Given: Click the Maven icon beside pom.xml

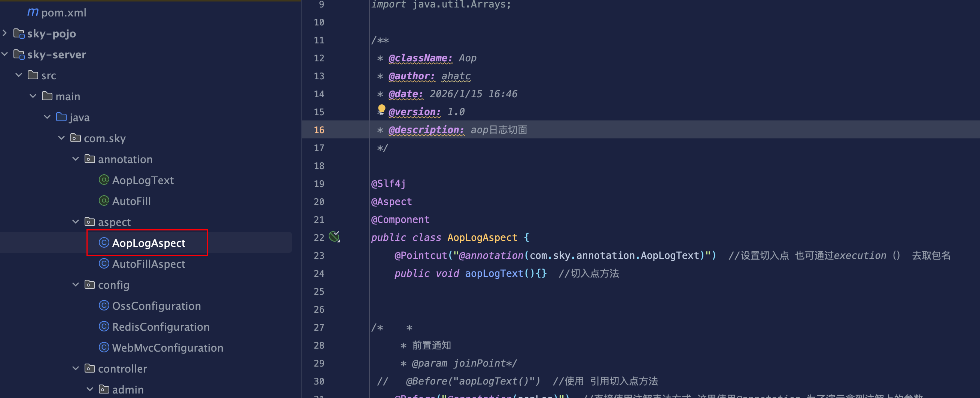Looking at the screenshot, I should (x=33, y=12).
